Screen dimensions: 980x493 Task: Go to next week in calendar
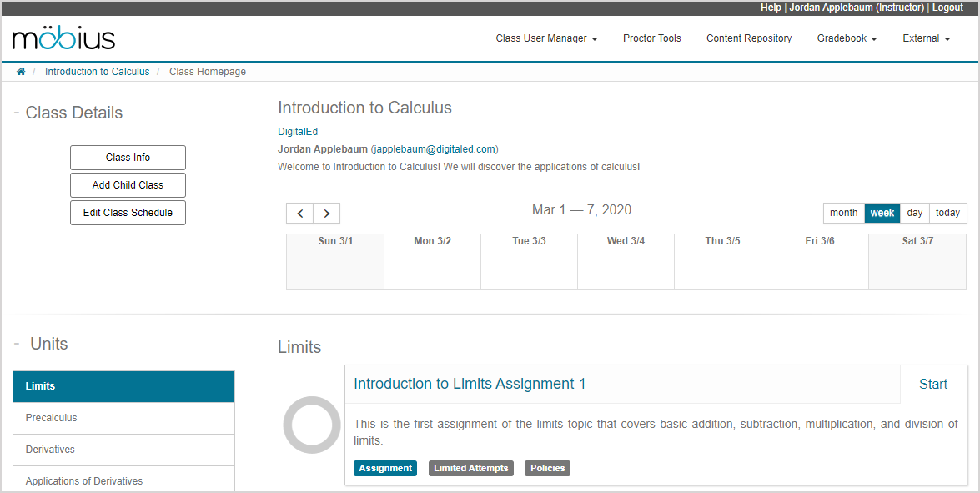tap(327, 214)
